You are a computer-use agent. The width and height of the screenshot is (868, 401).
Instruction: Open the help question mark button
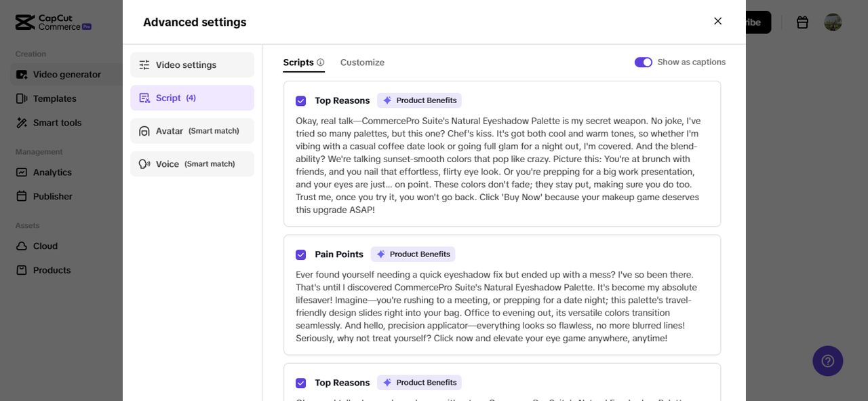(x=827, y=361)
